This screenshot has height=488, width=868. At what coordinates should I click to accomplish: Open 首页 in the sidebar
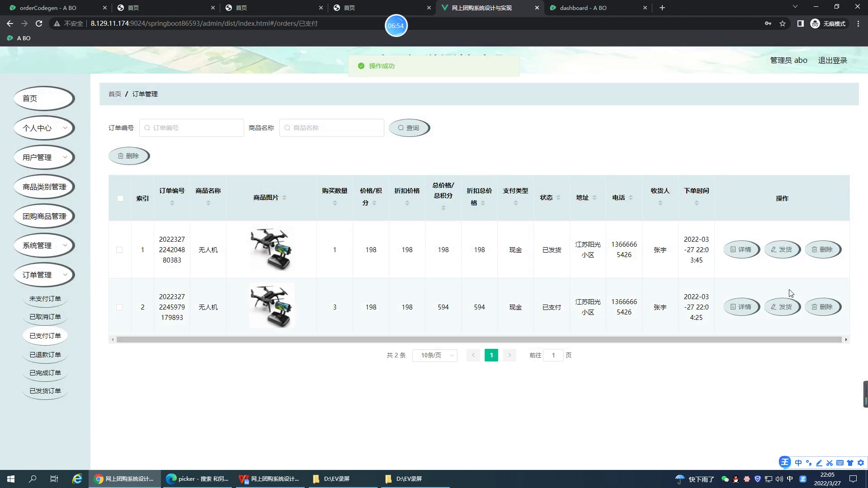click(44, 99)
